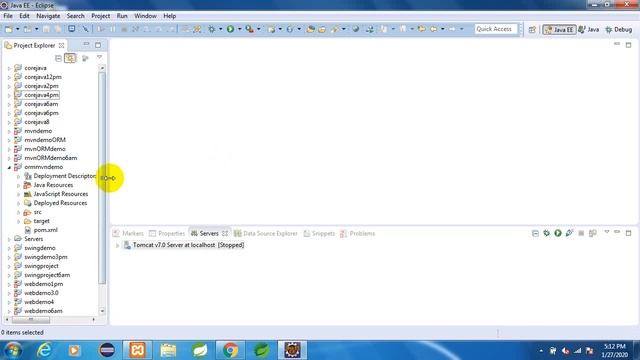Click Project Explorer focus task icon
This screenshot has width=640, height=360.
85,58
